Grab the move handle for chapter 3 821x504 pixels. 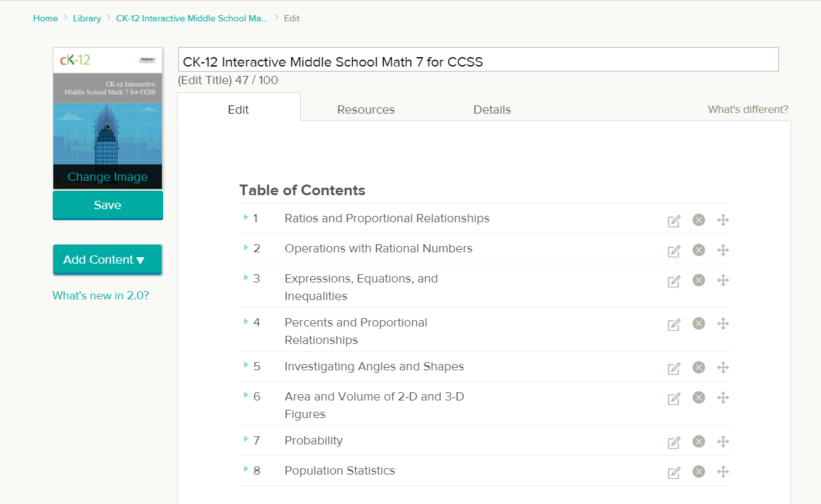[x=722, y=280]
